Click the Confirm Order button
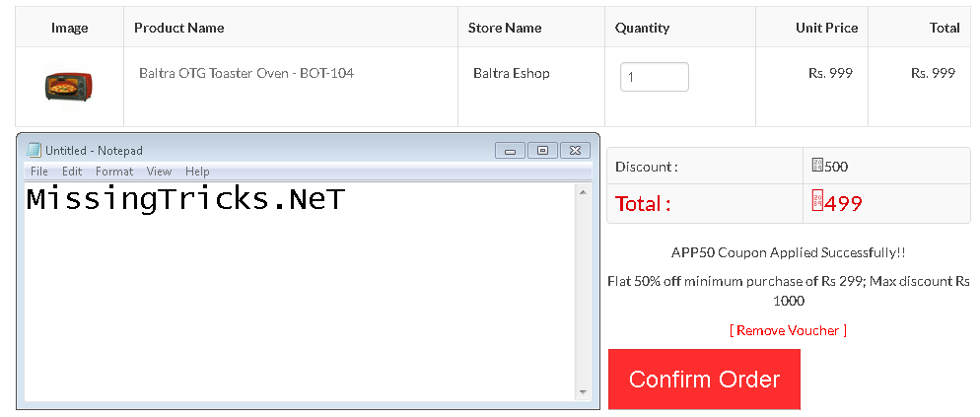Viewport: 980px width, 417px height. click(x=704, y=380)
